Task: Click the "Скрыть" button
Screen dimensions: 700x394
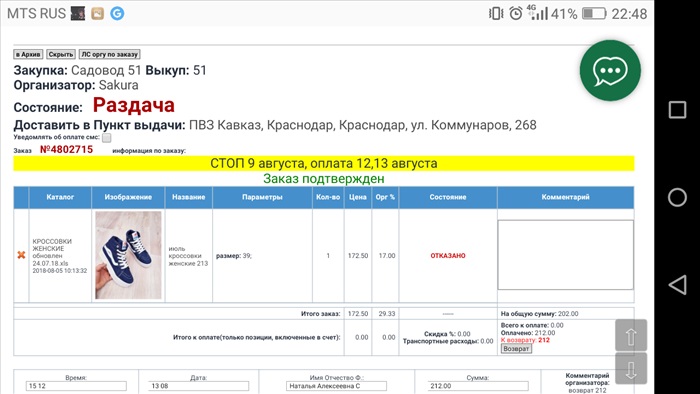Action: [x=61, y=54]
